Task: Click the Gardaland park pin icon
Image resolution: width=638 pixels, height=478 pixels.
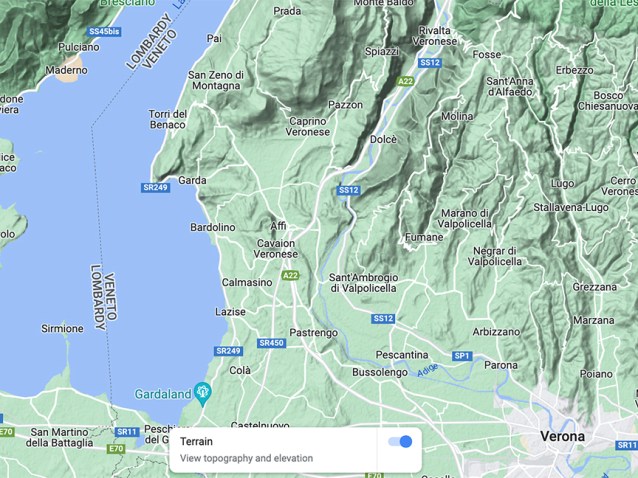Action: tap(202, 393)
